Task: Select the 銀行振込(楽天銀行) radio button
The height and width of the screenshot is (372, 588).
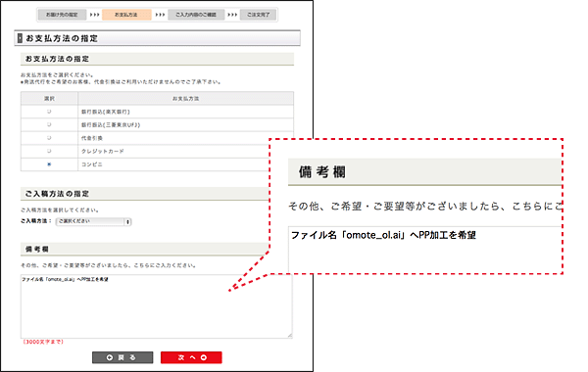Action: point(49,112)
